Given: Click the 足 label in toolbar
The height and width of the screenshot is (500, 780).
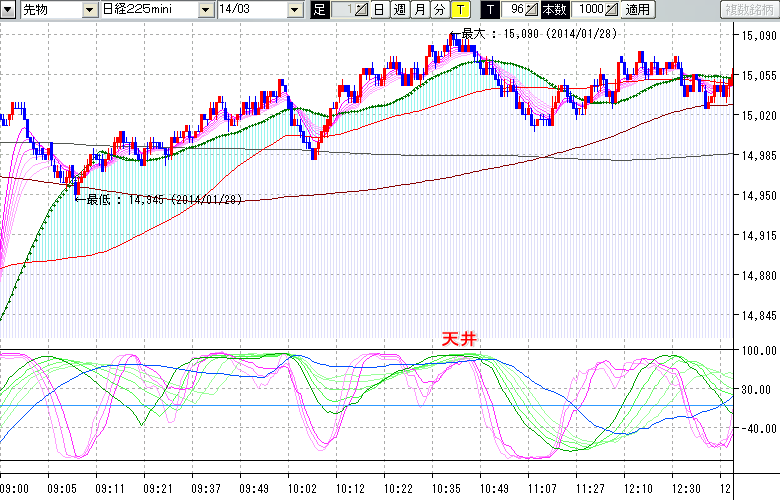Looking at the screenshot, I should coord(319,9).
